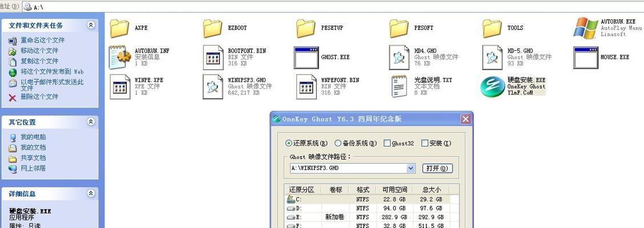Select the 光盘说明.TXT document icon

pyautogui.click(x=399, y=87)
